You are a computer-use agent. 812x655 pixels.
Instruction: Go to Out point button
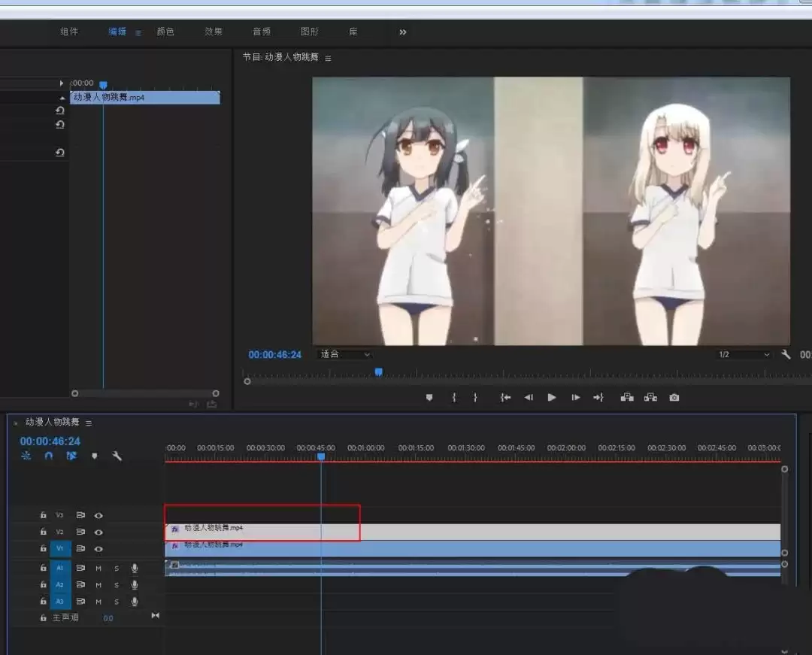click(598, 398)
